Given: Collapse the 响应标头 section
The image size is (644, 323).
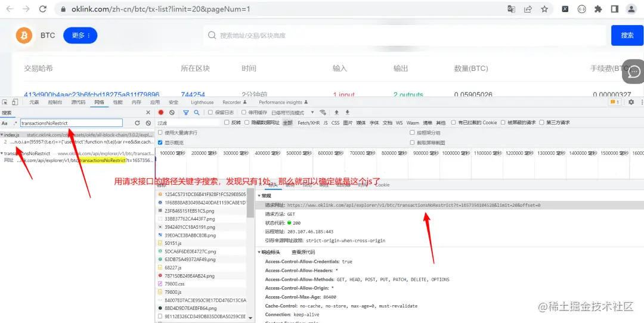Looking at the screenshot, I should (259, 252).
